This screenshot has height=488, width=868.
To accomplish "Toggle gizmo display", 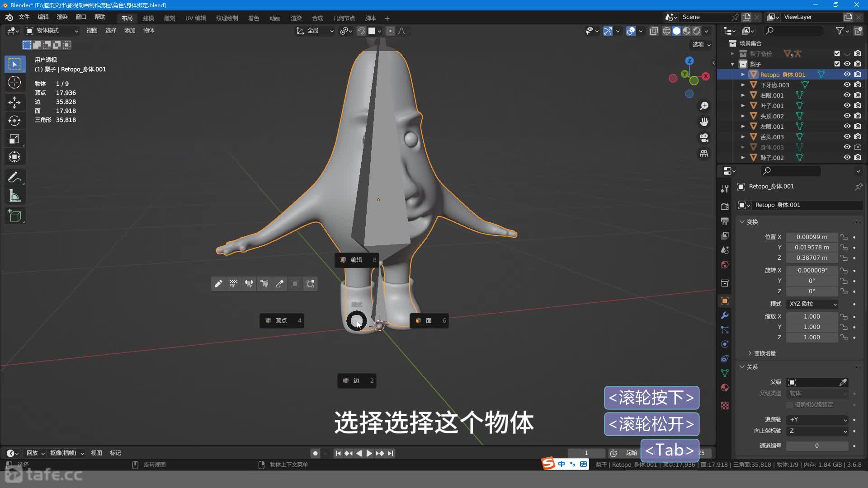I will [x=608, y=31].
